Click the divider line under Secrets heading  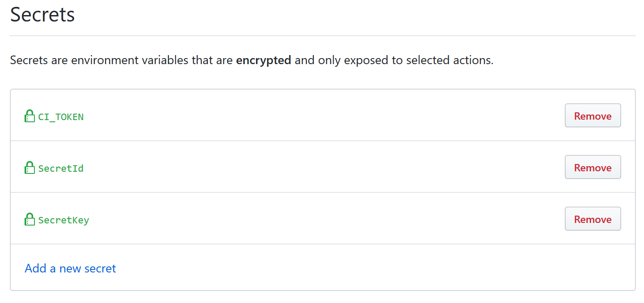[x=322, y=35]
